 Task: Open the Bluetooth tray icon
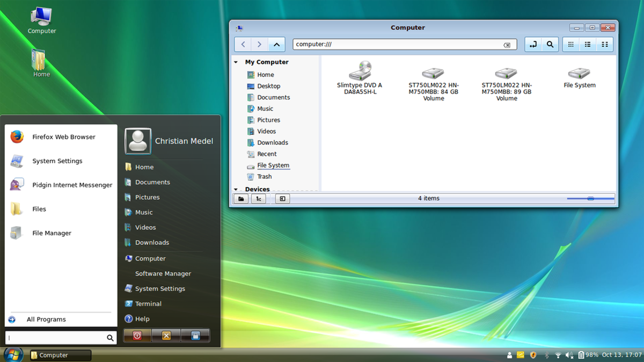[x=546, y=355]
